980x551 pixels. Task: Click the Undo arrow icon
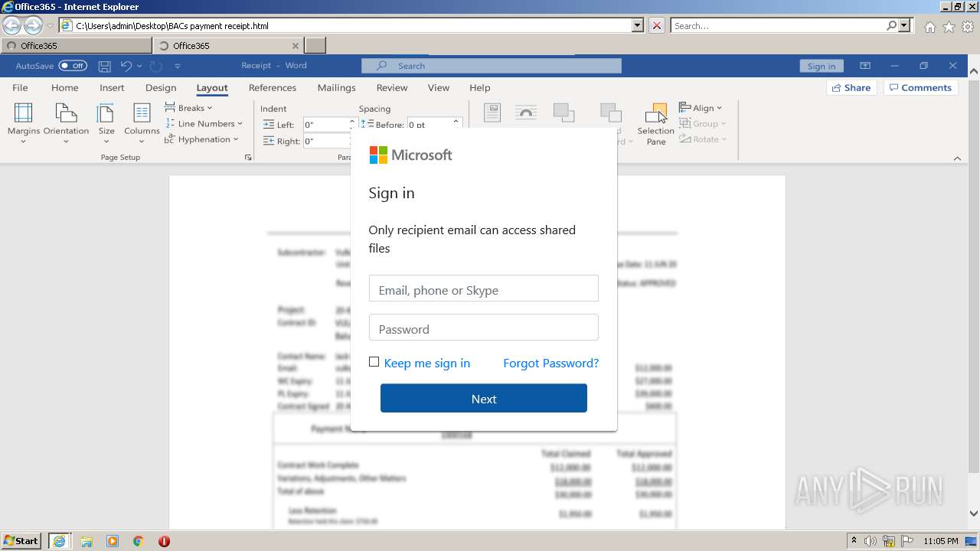126,66
